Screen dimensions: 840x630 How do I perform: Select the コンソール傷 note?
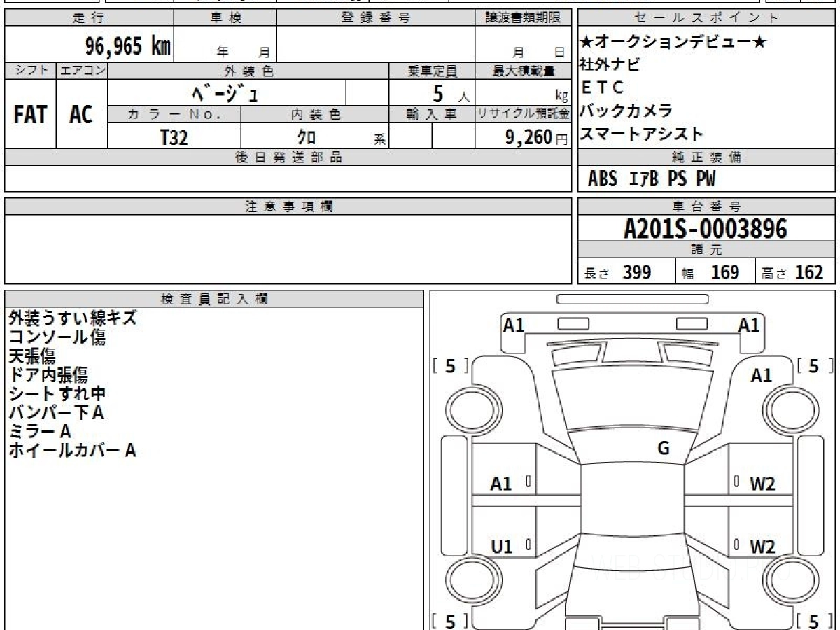[x=57, y=337]
